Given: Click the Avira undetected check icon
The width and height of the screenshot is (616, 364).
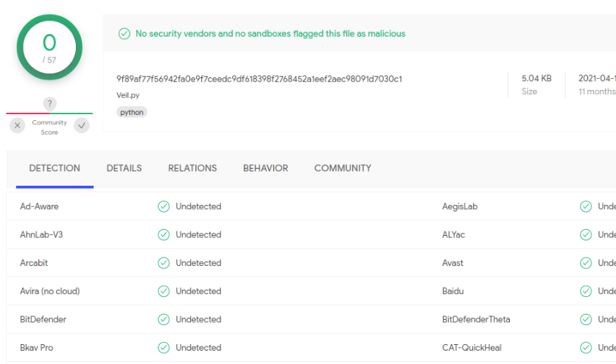Looking at the screenshot, I should click(x=164, y=291).
